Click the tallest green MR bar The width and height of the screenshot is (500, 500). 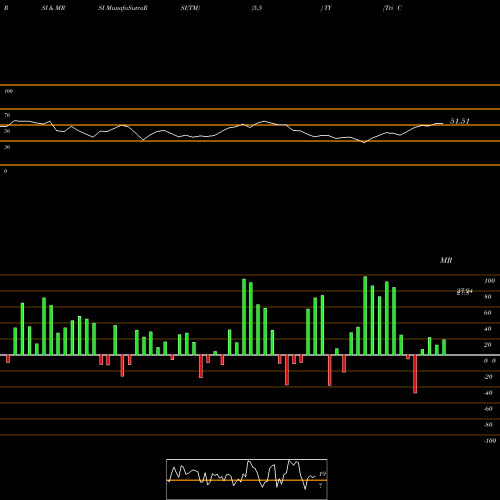(x=365, y=315)
